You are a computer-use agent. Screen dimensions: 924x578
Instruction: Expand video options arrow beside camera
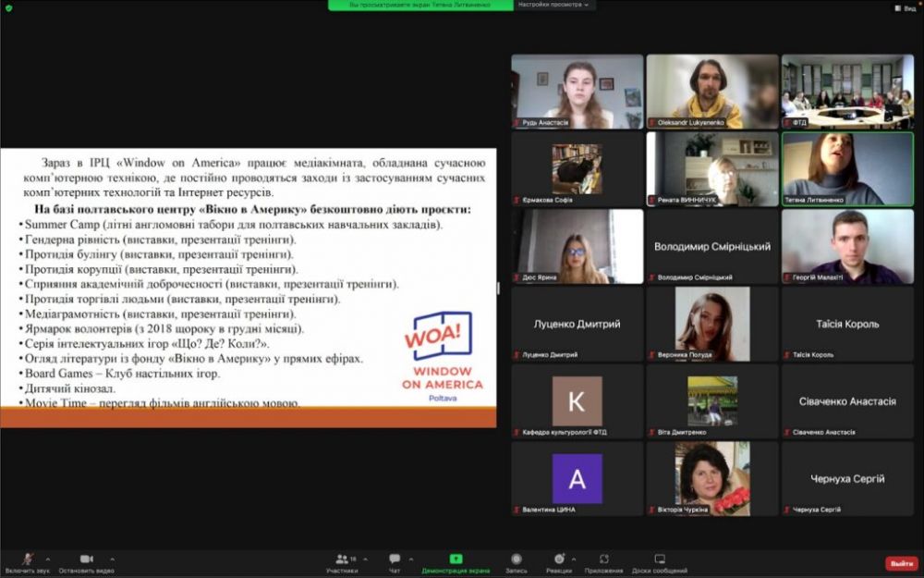tap(113, 559)
